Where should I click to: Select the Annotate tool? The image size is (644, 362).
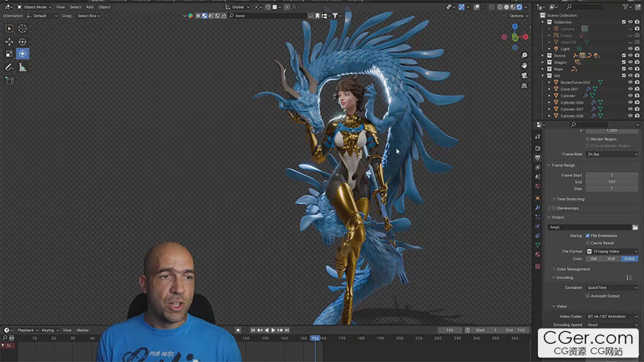pos(9,67)
